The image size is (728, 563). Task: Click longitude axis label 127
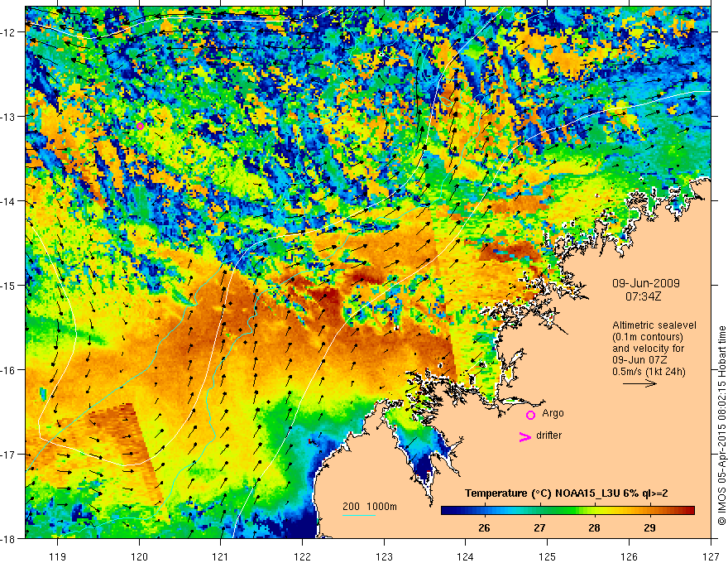711,556
